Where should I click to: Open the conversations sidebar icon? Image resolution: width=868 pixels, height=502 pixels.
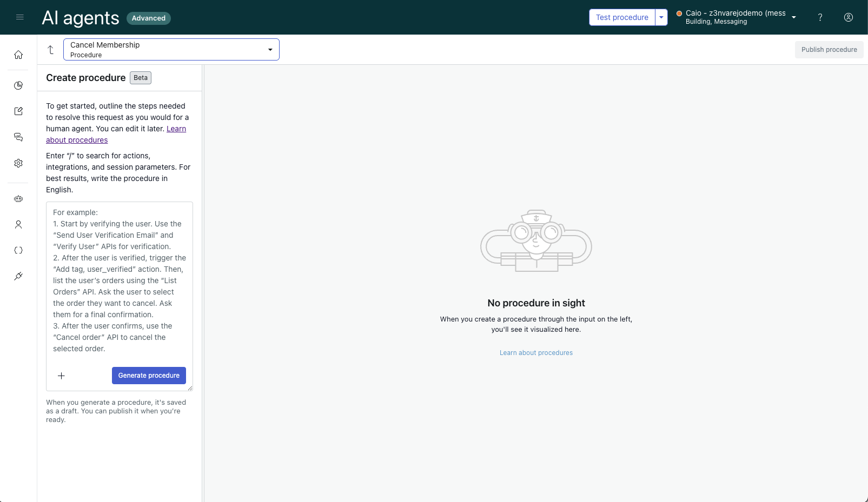18,137
